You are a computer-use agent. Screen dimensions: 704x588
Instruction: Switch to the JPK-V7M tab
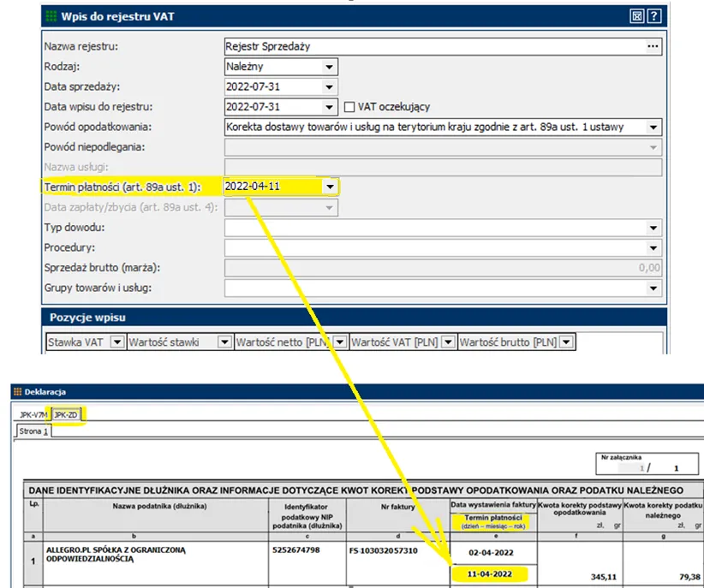point(33,414)
